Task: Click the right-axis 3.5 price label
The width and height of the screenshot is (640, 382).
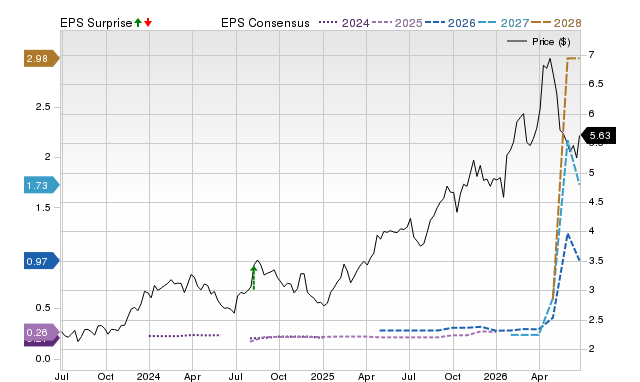Action: click(596, 260)
